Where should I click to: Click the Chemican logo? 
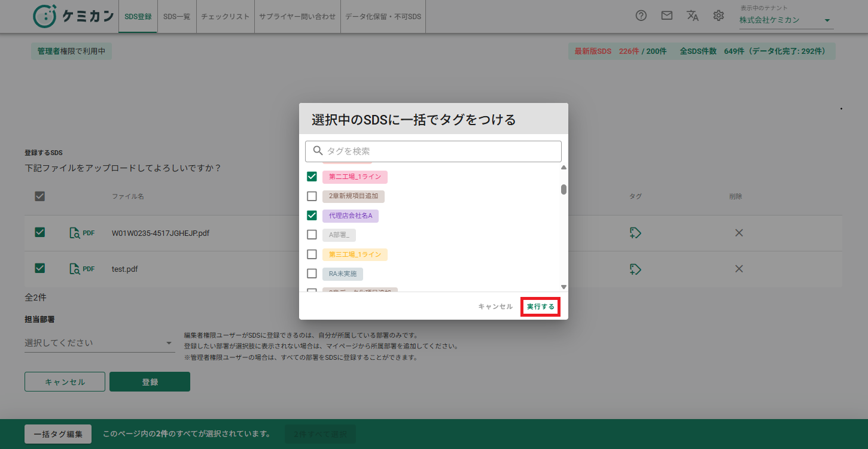tap(73, 16)
